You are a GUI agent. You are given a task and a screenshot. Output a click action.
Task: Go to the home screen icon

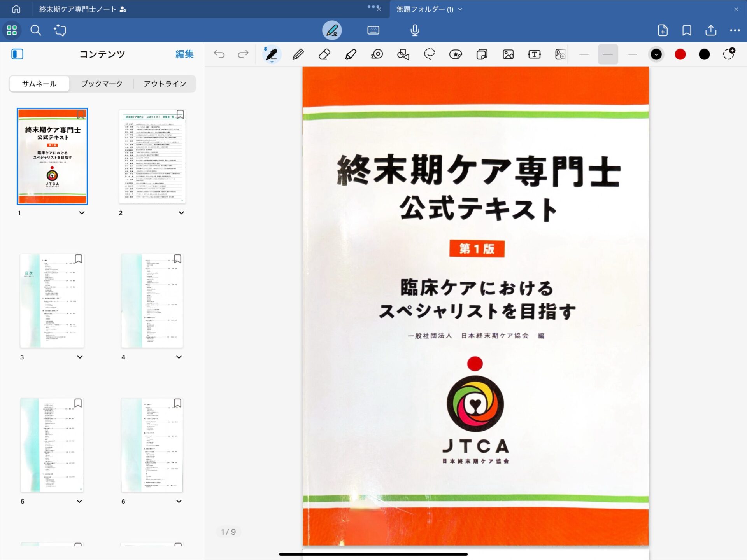(16, 9)
